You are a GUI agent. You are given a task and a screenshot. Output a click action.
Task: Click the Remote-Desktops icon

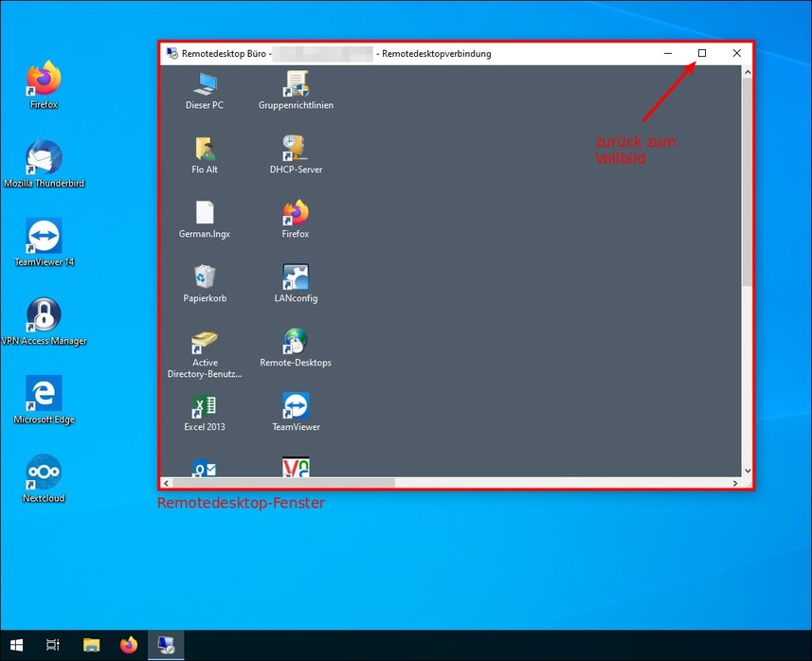pos(296,343)
